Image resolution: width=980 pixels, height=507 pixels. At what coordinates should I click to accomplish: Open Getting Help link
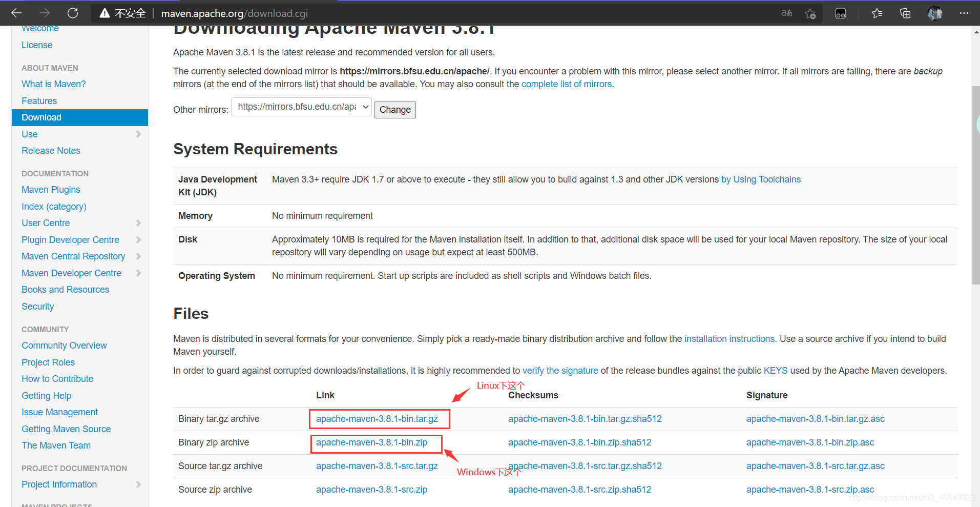pyautogui.click(x=46, y=396)
